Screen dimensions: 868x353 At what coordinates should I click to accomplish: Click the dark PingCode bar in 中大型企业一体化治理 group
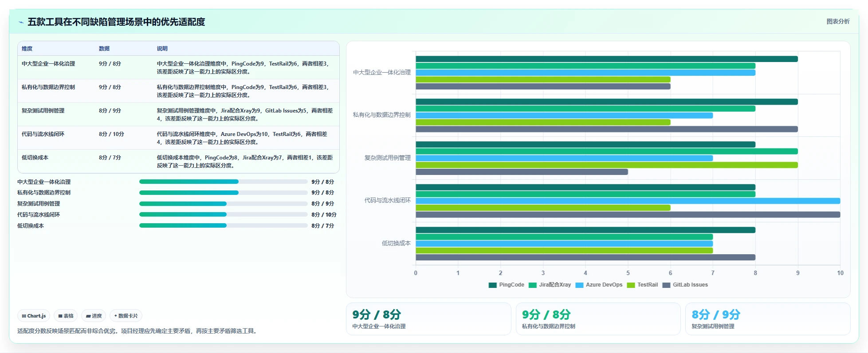coord(607,59)
